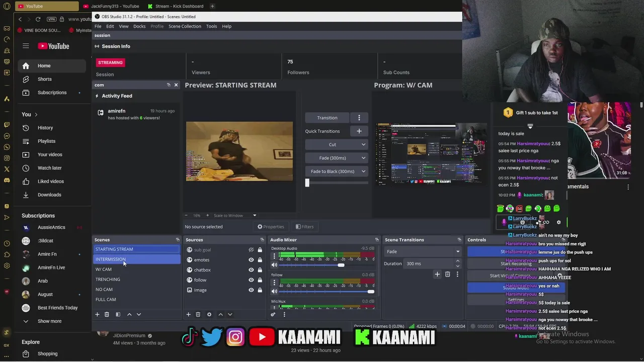Mute the follow audio speaker icon
Screen dimensions: 644x362
[274, 291]
